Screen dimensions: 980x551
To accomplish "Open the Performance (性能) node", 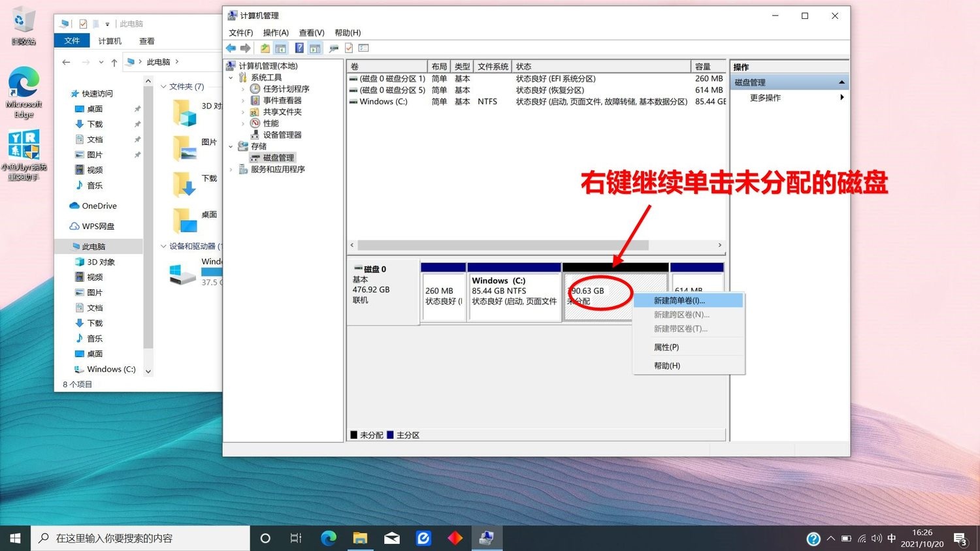I will point(270,123).
